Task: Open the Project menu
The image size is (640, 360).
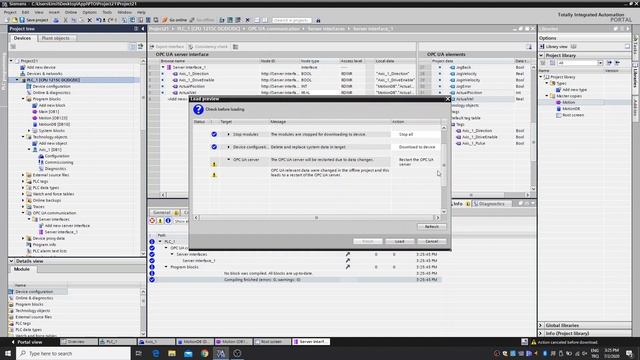Action: (10, 13)
